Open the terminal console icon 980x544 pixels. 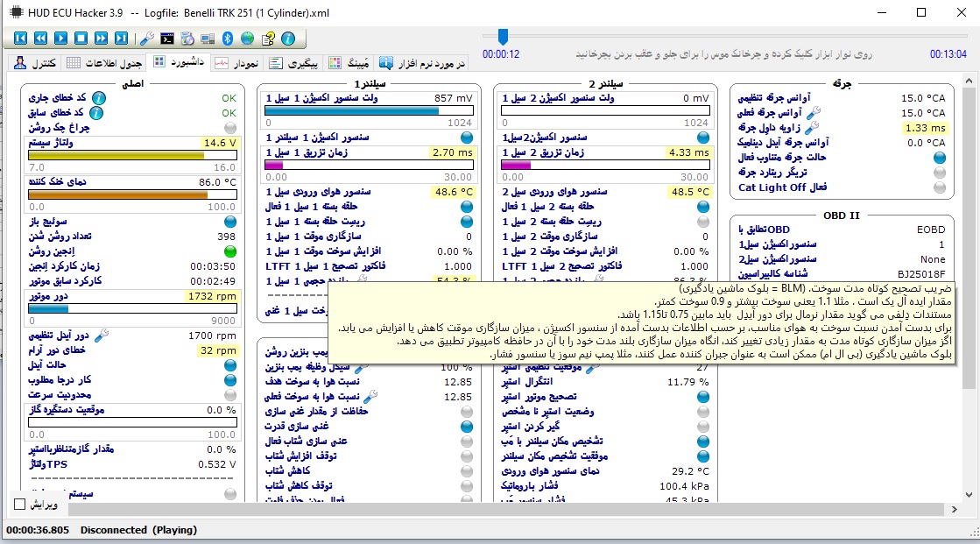point(167,39)
